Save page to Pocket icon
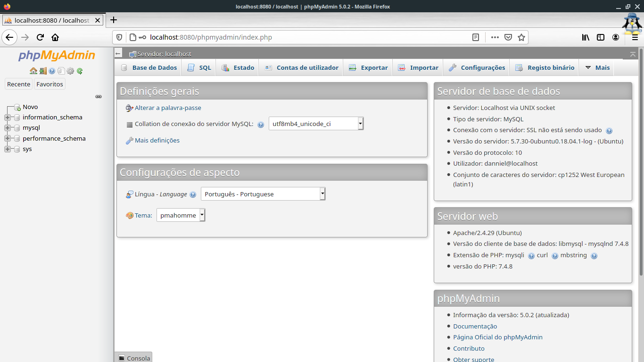 [508, 37]
